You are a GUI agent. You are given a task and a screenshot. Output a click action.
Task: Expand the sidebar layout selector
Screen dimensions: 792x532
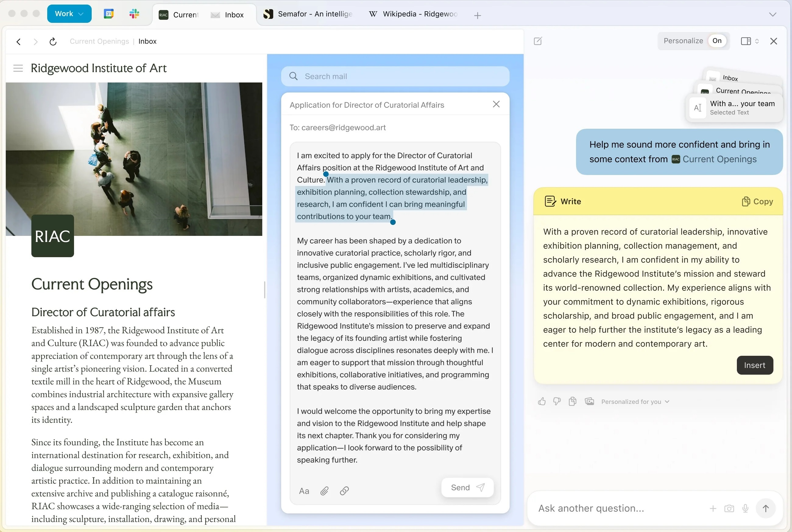[x=750, y=41]
